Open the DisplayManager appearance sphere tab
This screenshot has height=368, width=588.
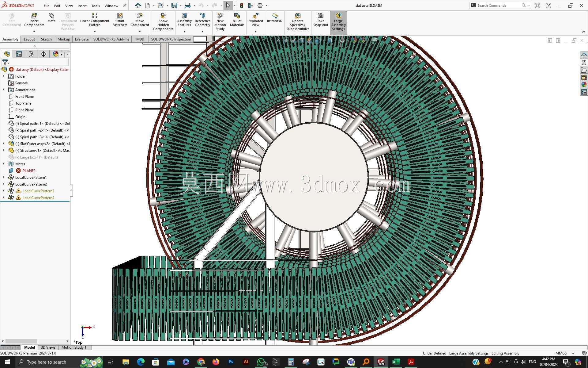(x=55, y=54)
